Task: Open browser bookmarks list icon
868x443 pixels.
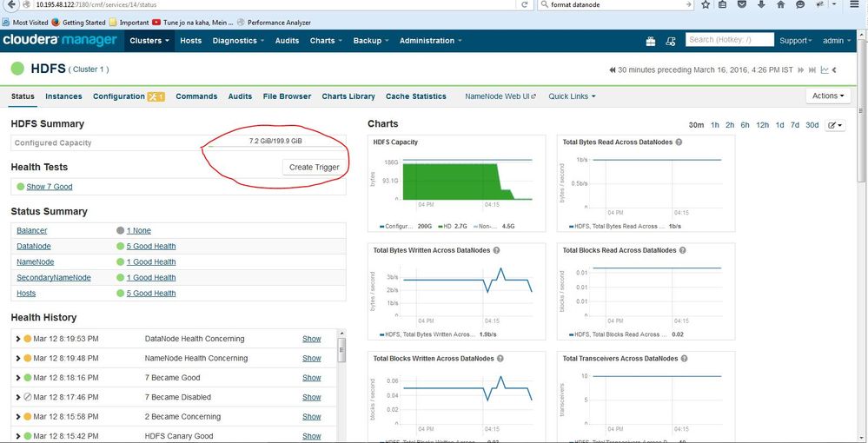Action: click(x=723, y=4)
